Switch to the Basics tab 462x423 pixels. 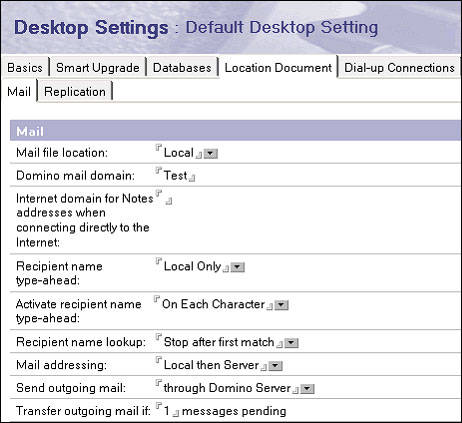tap(25, 68)
